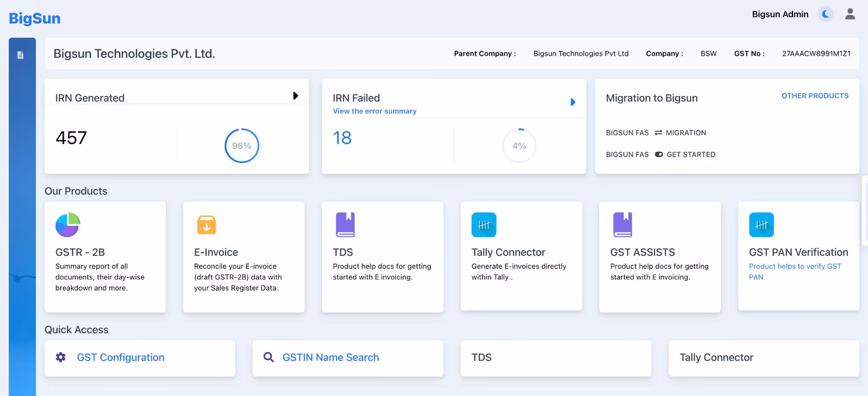
Task: Open Tally Connector product card title
Action: tap(508, 252)
